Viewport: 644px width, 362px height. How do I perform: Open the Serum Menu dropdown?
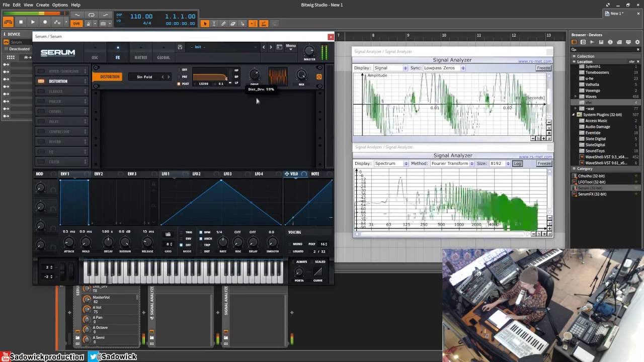pyautogui.click(x=291, y=47)
